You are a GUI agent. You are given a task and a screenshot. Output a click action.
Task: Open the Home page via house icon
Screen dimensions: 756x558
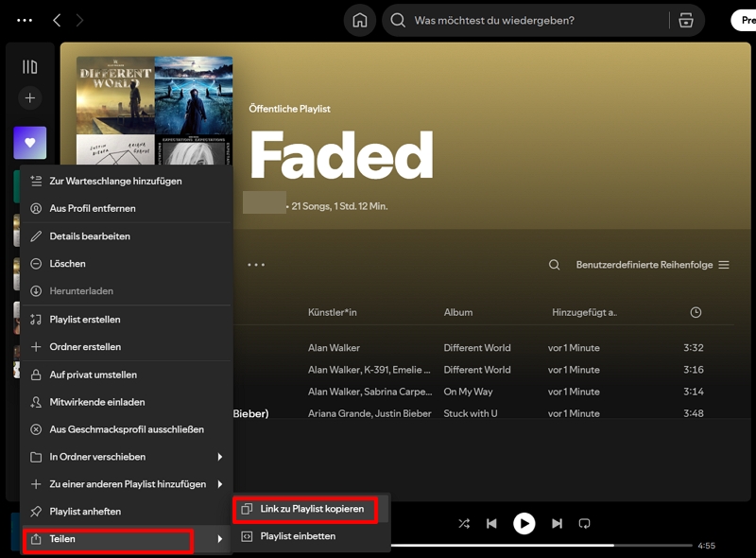click(359, 19)
